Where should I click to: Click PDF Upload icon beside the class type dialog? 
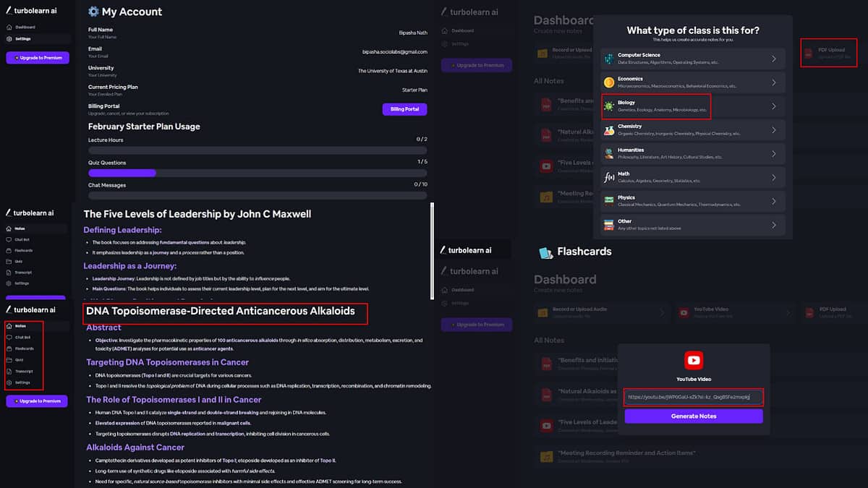click(x=809, y=53)
